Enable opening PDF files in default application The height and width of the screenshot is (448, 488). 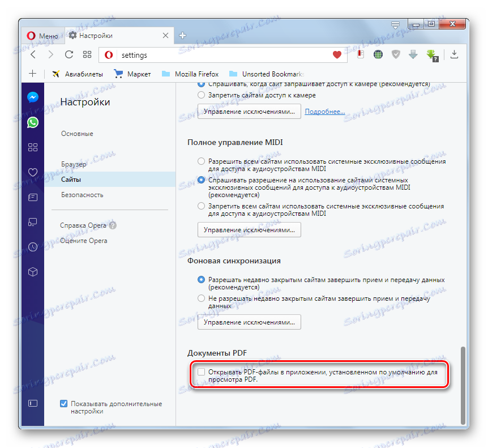[202, 371]
